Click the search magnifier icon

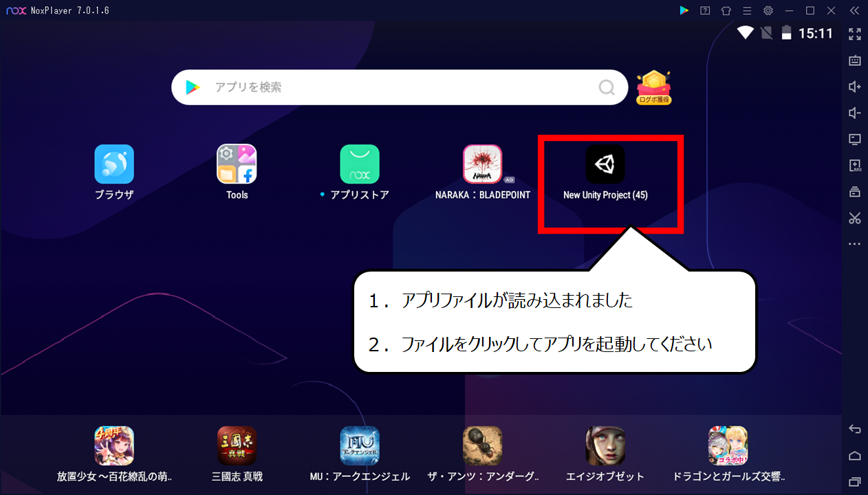(606, 87)
